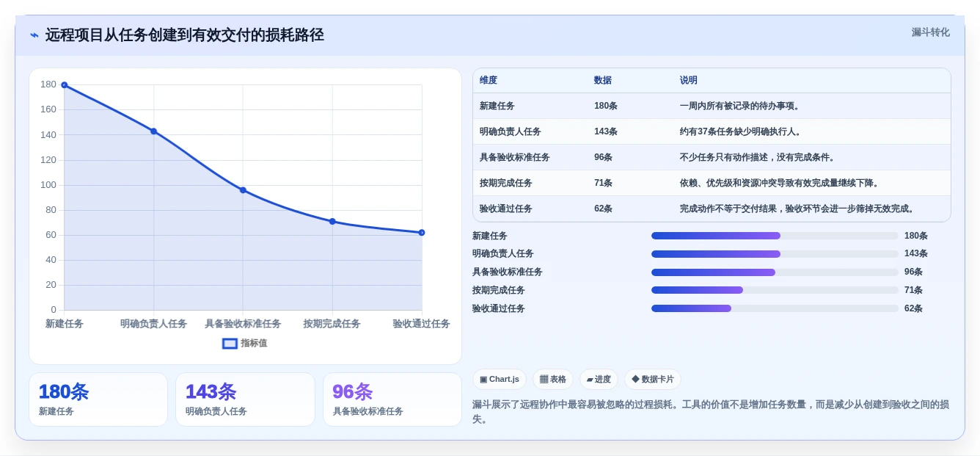The width and height of the screenshot is (980, 456).
Task: Click x-axis label 按期完成任务 on chart
Action: point(332,324)
